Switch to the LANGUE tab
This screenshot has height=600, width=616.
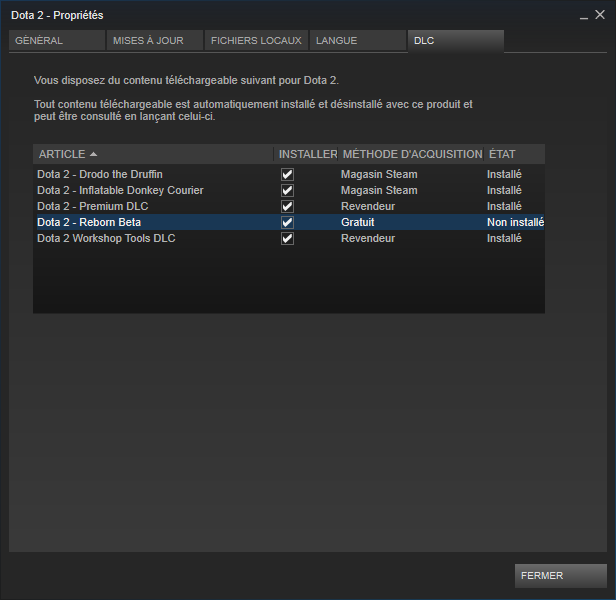pyautogui.click(x=358, y=40)
